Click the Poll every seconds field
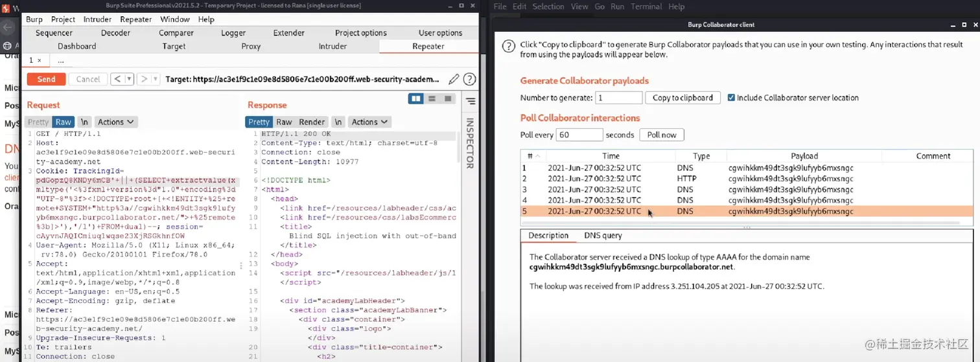The height and width of the screenshot is (362, 980). [579, 135]
